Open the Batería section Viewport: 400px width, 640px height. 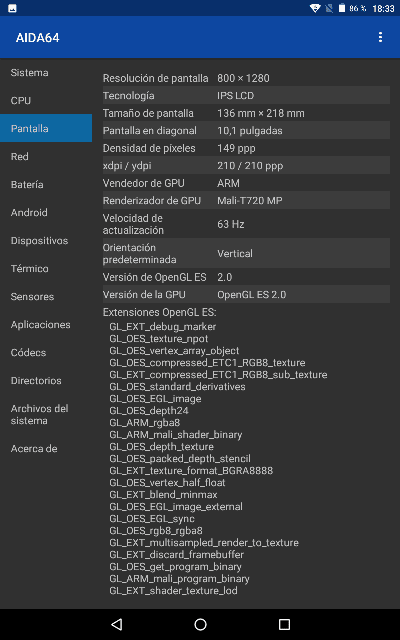click(x=46, y=184)
